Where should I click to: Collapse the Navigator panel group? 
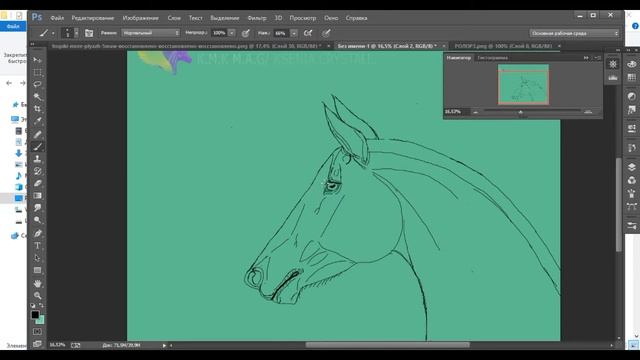(x=586, y=58)
